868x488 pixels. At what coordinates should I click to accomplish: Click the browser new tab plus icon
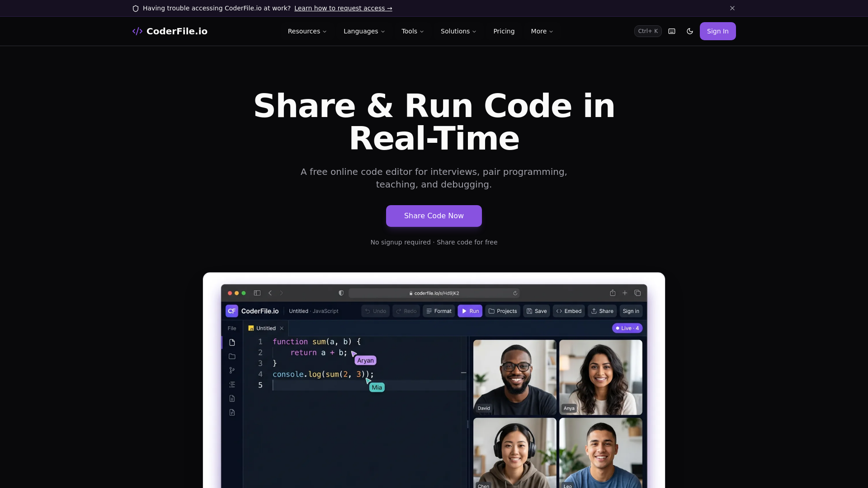[x=625, y=293]
